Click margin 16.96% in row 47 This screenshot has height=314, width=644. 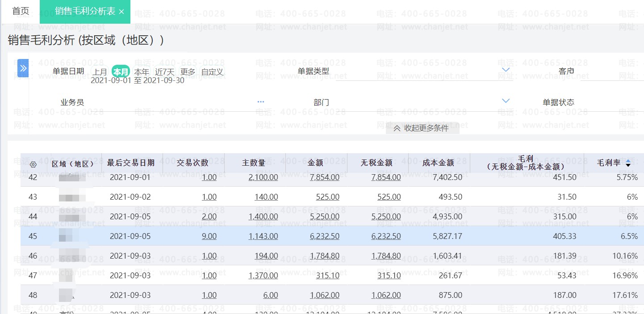tap(625, 276)
